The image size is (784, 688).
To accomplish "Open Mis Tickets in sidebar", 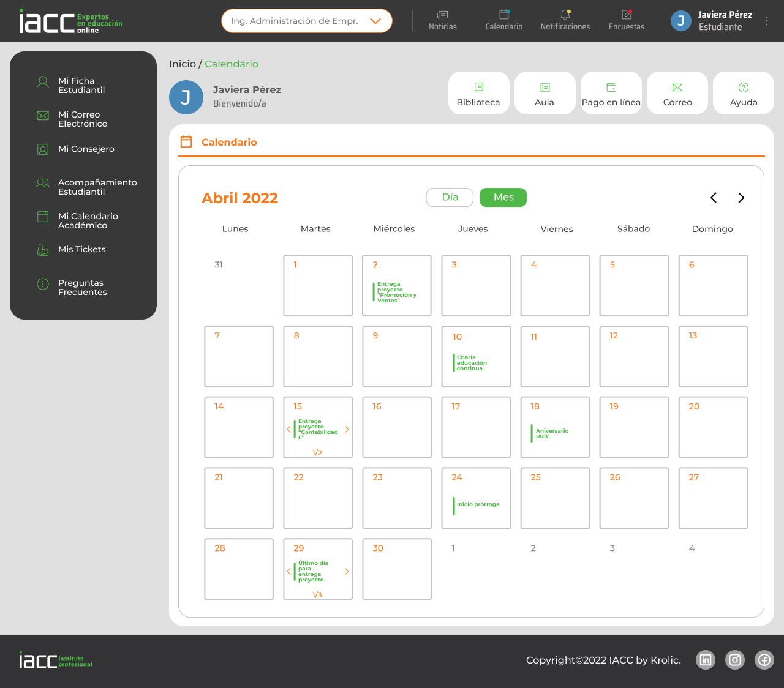I will click(81, 249).
